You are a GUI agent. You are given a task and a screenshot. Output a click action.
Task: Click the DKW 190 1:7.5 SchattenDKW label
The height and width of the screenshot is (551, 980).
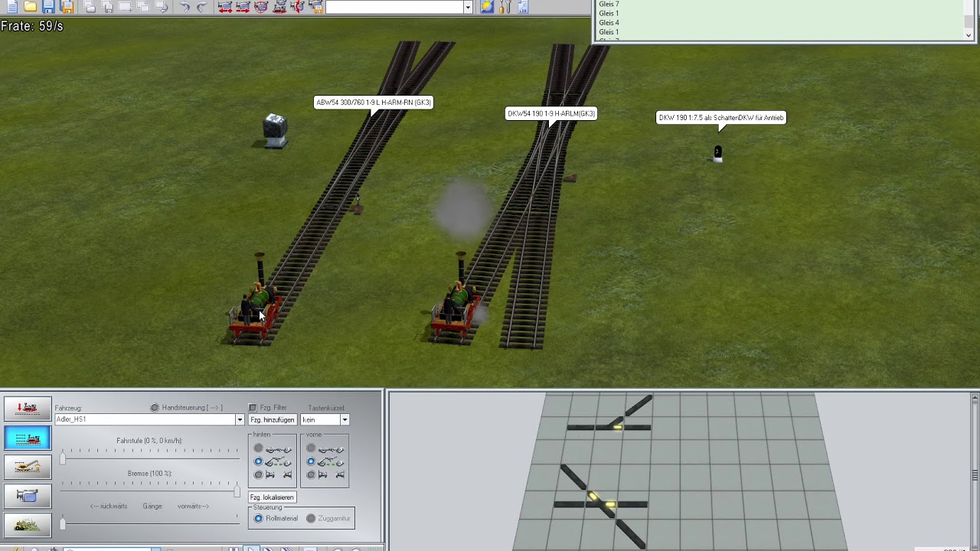721,118
